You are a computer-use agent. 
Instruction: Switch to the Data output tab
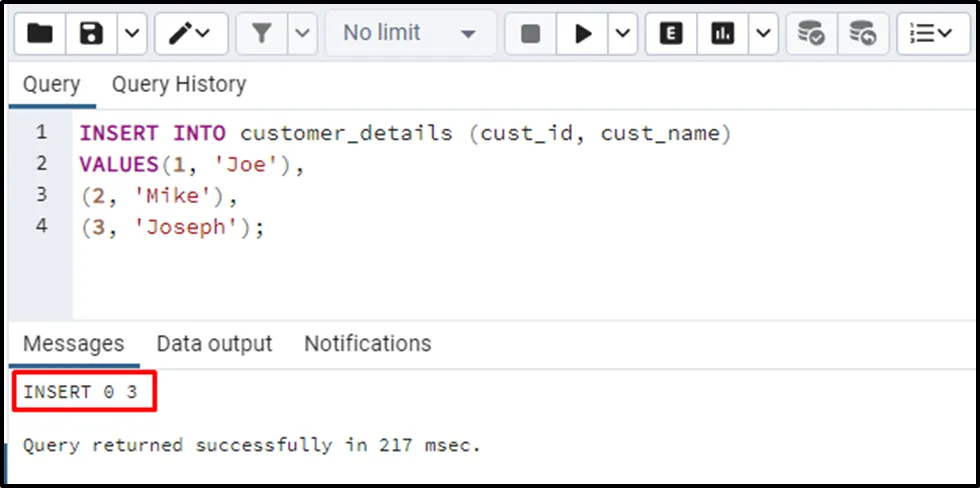(214, 344)
